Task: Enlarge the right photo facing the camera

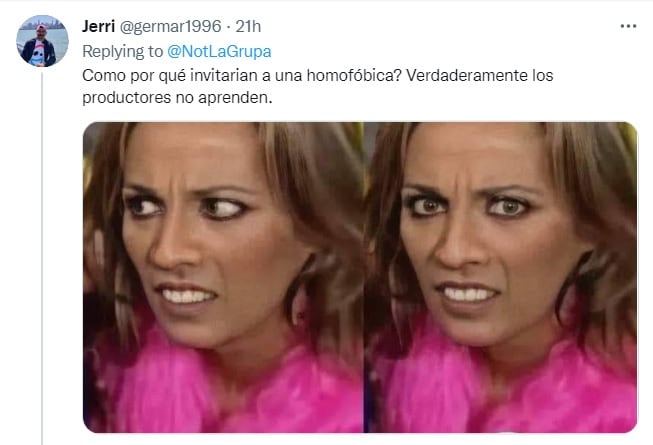Action: pyautogui.click(x=501, y=277)
